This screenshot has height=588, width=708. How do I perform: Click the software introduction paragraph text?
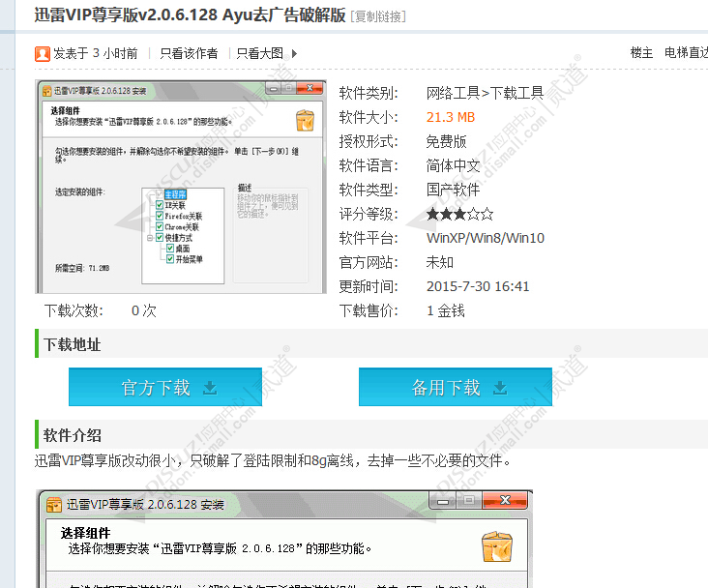pos(273,460)
